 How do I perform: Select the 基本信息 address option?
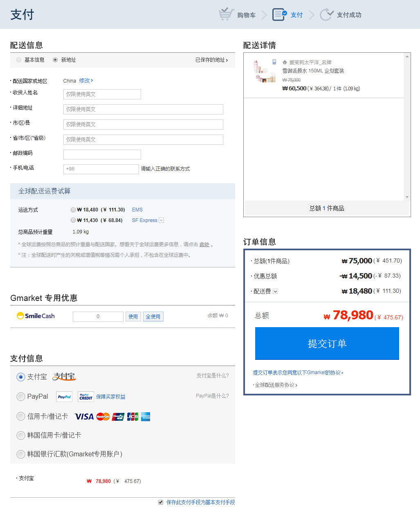click(x=19, y=60)
